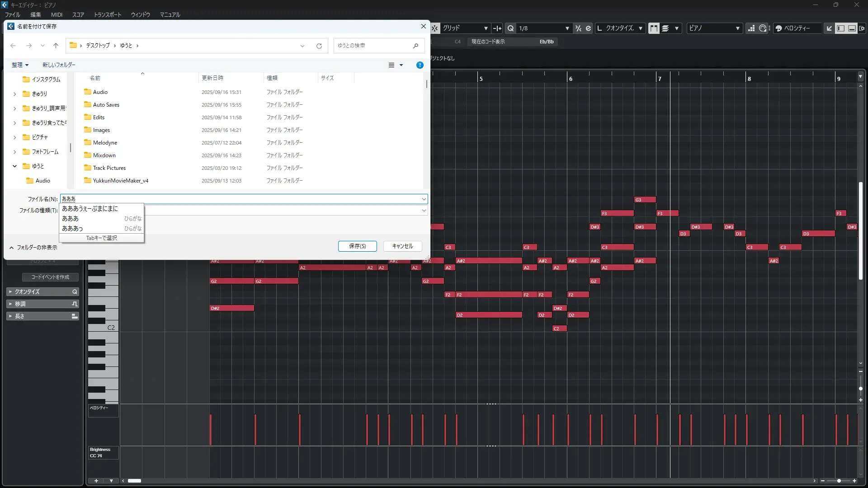868x488 pixels.
Task: Click the help question mark icon
Action: click(420, 65)
